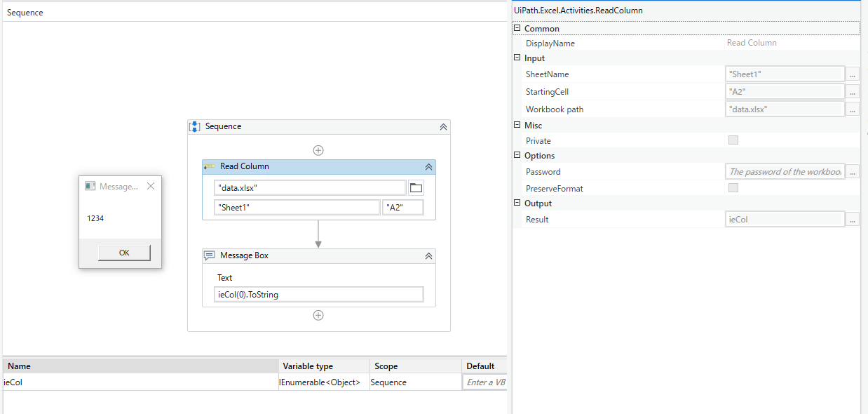The height and width of the screenshot is (414, 868).
Task: Collapse the Message Box activity with its chevron
Action: click(x=428, y=255)
